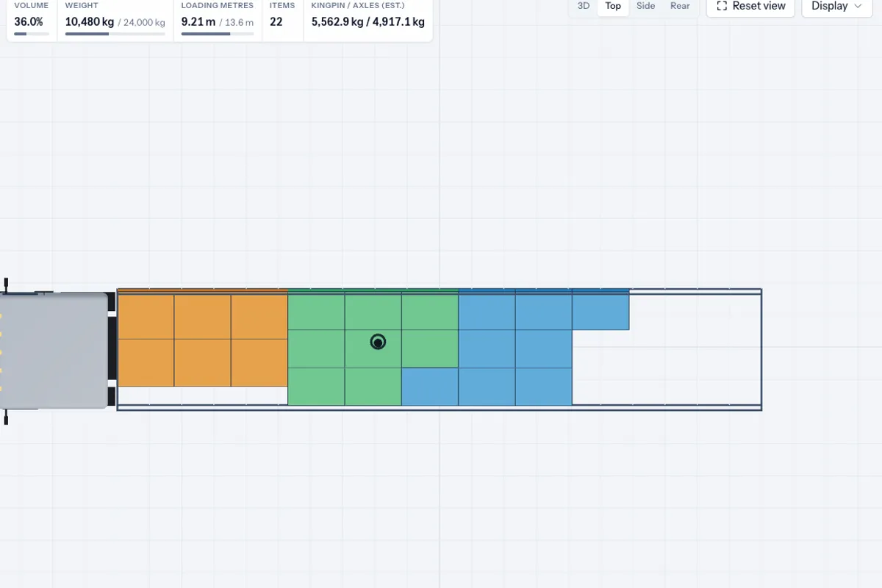This screenshot has height=588, width=882.
Task: Select the grey truck cab
Action: point(54,351)
